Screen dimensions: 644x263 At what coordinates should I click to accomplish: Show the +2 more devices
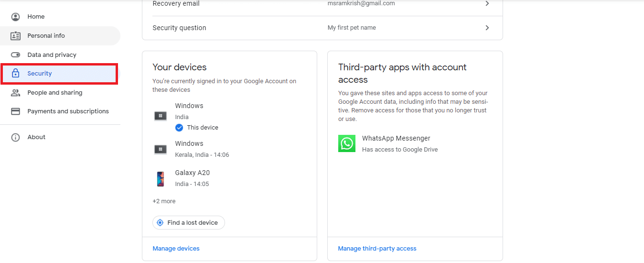164,201
